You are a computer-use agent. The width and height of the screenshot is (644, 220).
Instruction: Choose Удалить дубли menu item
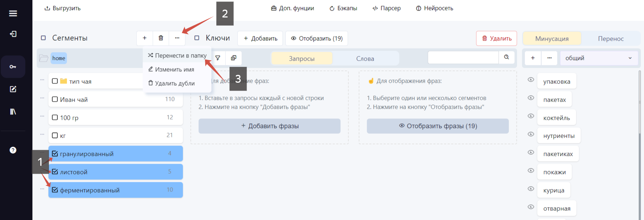click(x=177, y=83)
